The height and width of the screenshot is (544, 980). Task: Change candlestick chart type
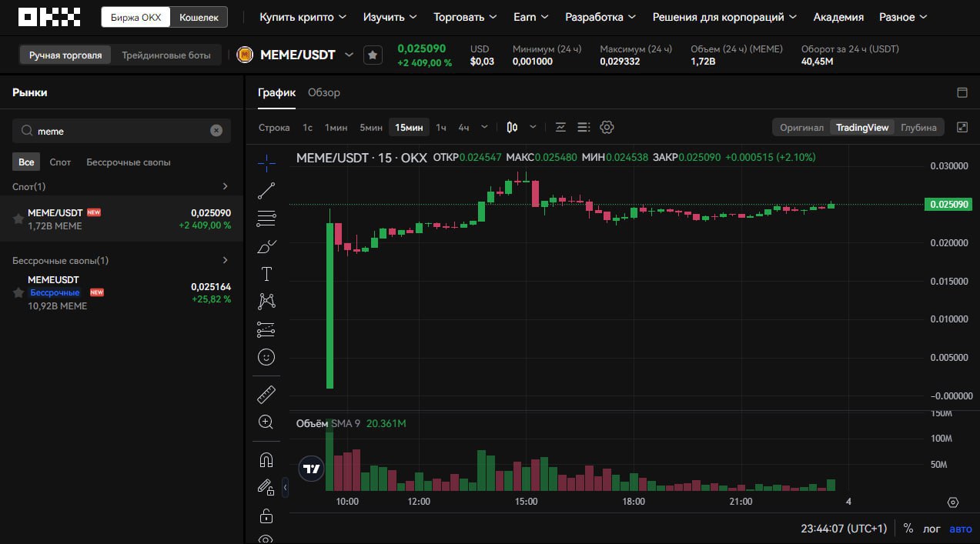tap(512, 128)
